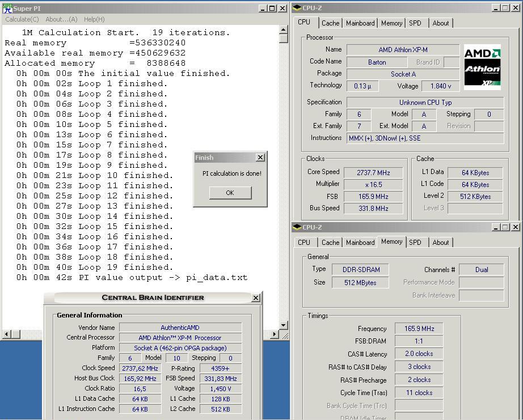The image size is (523, 420).
Task: Close the Finish dialog with its X button
Action: pos(260,158)
